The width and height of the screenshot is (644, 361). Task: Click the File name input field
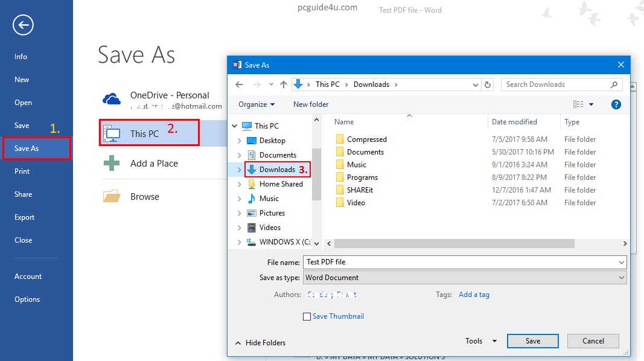pos(462,262)
